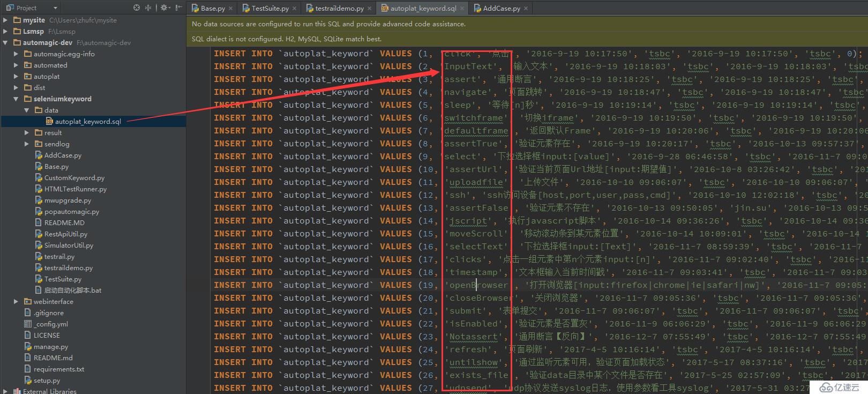Select the .gitignore file

(48, 313)
